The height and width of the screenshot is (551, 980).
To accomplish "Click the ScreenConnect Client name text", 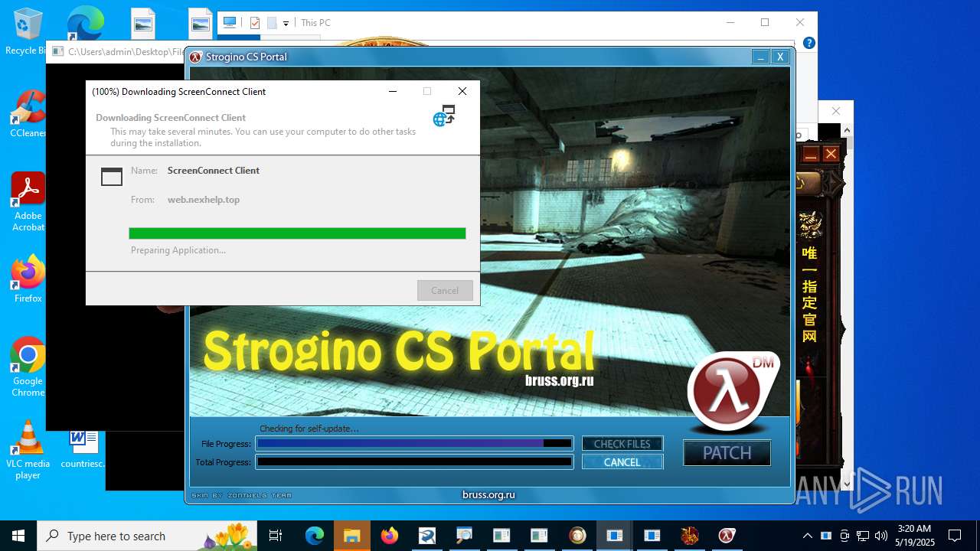I will point(214,171).
